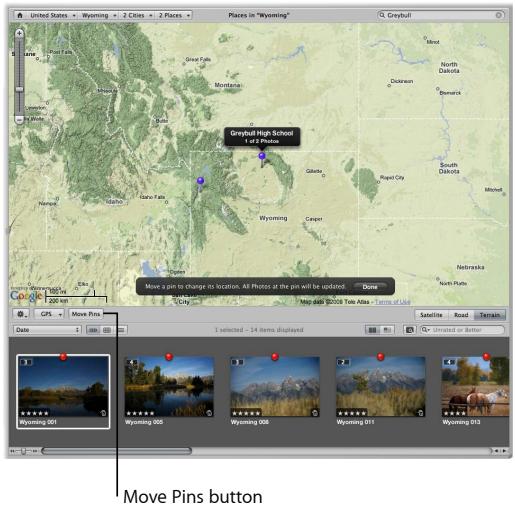The height and width of the screenshot is (507, 515).
Task: Click the stack count badge on Wyoming 005
Action: point(132,362)
